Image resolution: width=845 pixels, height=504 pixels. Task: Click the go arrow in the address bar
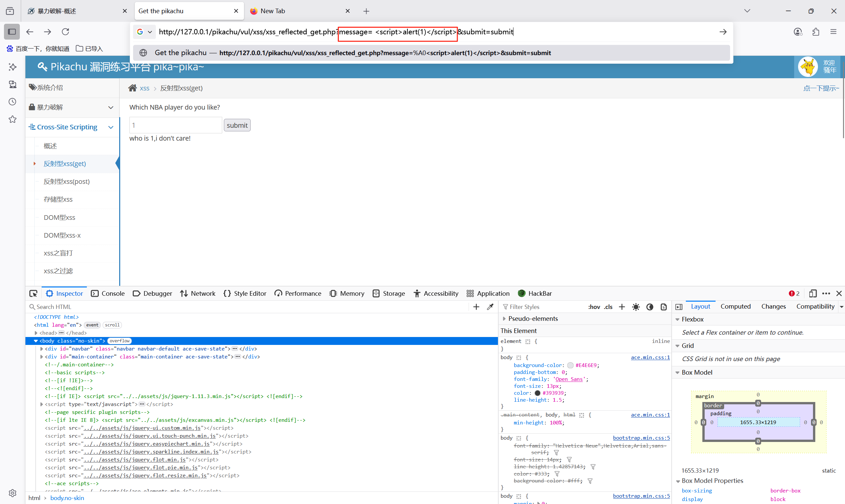(x=723, y=32)
